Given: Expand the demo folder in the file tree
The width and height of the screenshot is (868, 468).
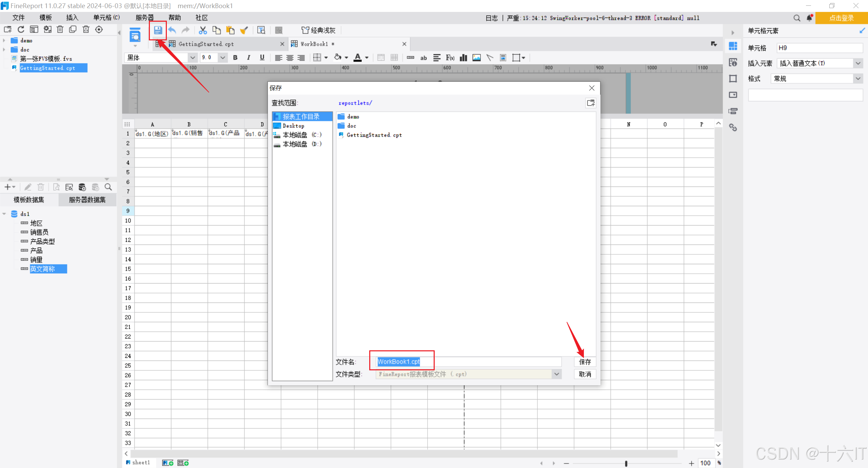Looking at the screenshot, I should click(x=4, y=40).
